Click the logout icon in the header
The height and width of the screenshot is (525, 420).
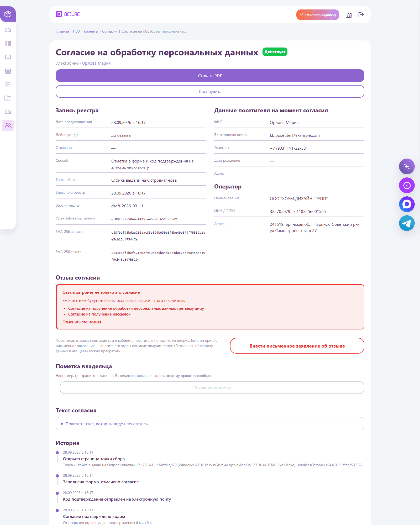(361, 15)
